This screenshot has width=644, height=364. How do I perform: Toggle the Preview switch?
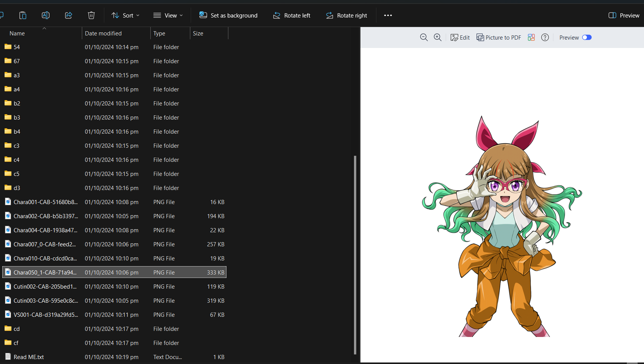pyautogui.click(x=587, y=37)
